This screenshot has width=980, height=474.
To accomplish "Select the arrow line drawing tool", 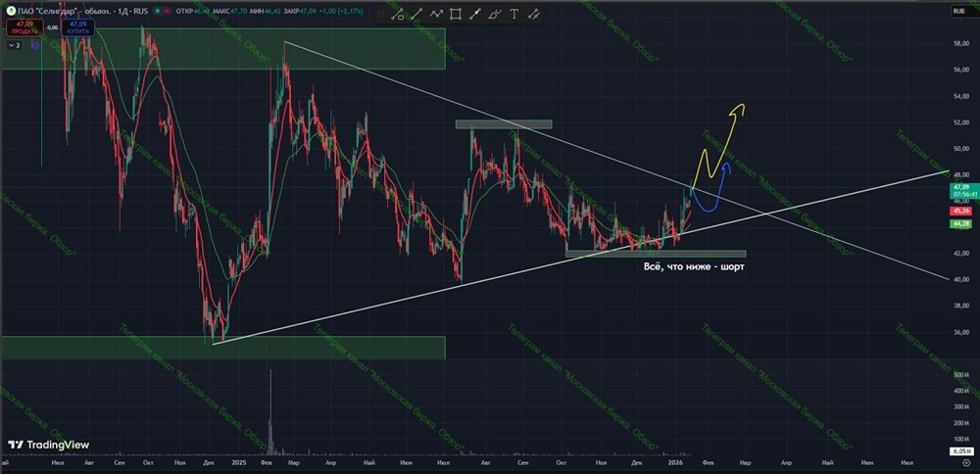I will [x=475, y=14].
